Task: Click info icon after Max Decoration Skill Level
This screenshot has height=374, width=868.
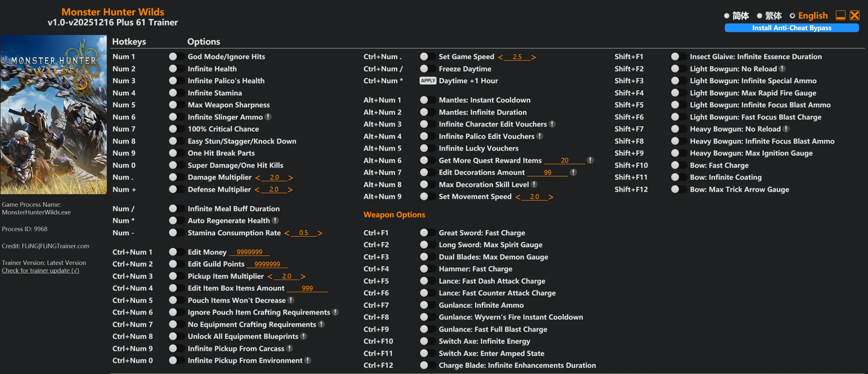Action: (x=534, y=184)
